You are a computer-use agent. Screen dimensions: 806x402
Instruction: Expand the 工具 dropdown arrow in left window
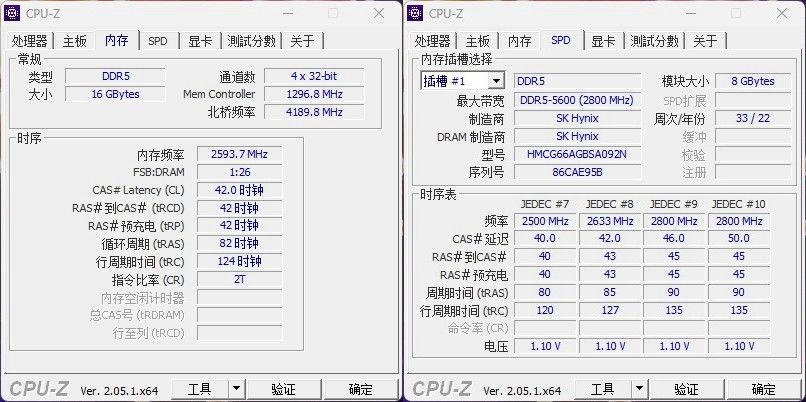click(x=235, y=389)
